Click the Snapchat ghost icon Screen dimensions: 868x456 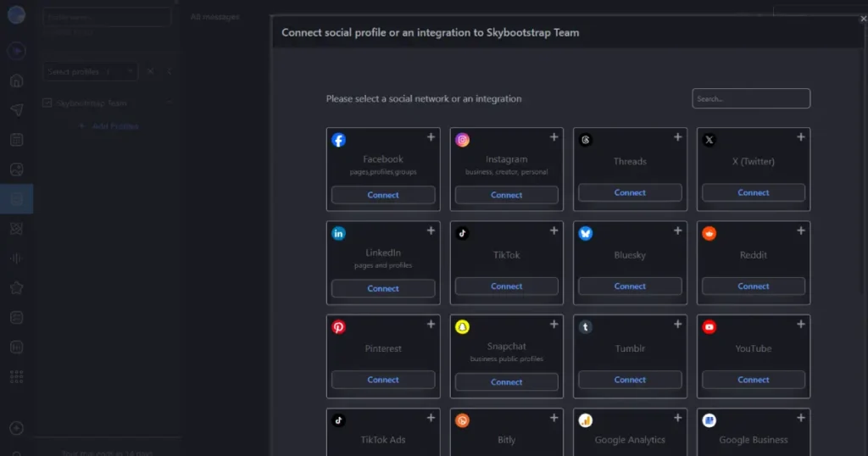click(x=462, y=327)
